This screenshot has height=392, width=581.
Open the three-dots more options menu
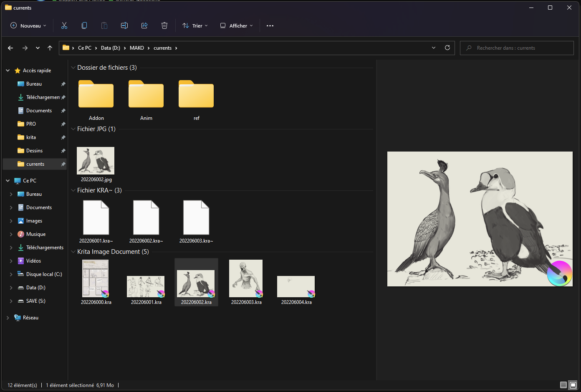(270, 26)
